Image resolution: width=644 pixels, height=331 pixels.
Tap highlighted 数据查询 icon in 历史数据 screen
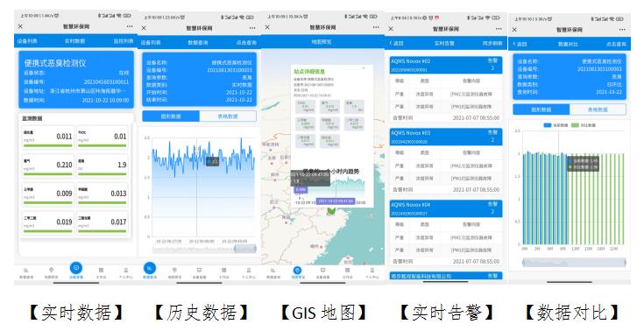(x=150, y=268)
